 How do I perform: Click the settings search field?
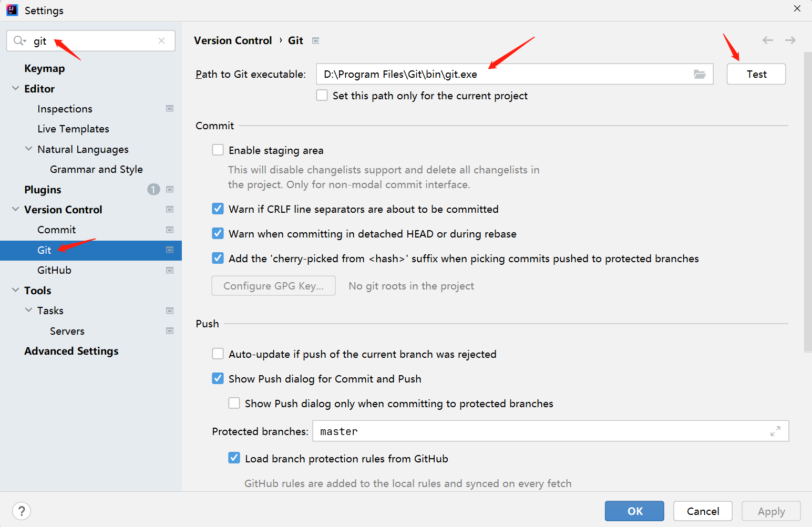pos(91,40)
